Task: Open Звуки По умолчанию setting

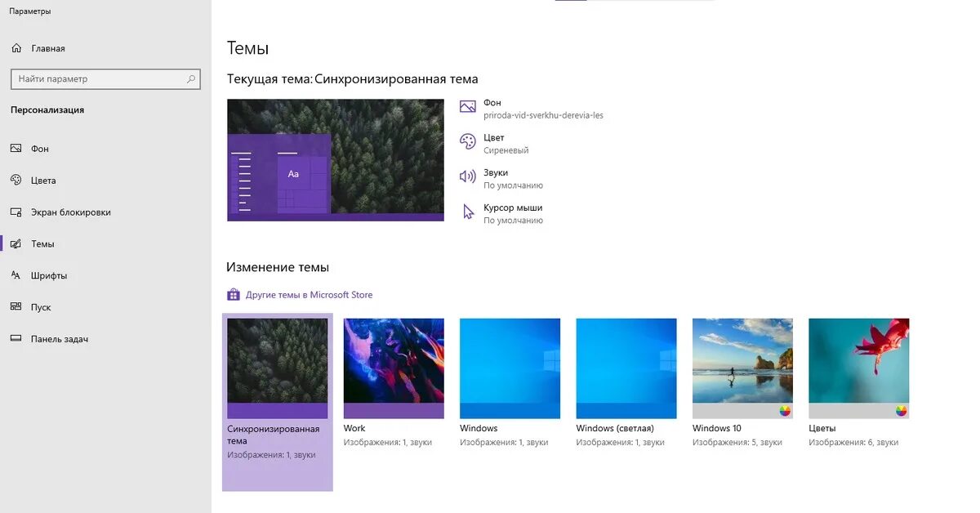Action: pos(501,179)
